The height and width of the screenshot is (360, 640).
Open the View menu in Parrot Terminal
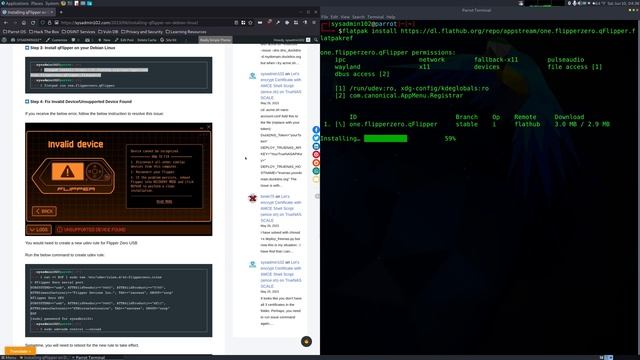coord(345,17)
